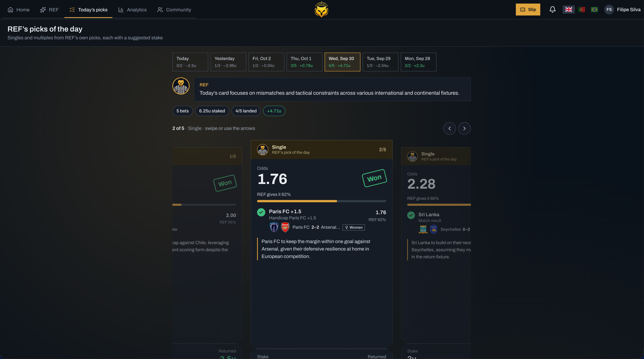This screenshot has width=644, height=359.
Task: Open the Community tab
Action: click(x=174, y=9)
